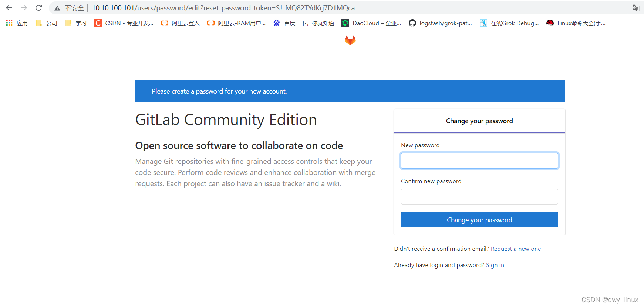Click the GitLab fox logo
This screenshot has height=307, width=644.
point(350,40)
